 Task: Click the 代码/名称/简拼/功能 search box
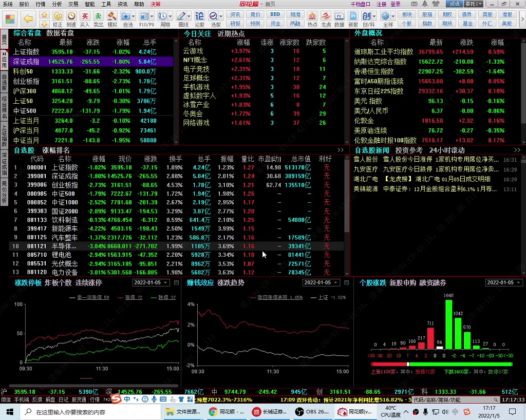point(456,400)
